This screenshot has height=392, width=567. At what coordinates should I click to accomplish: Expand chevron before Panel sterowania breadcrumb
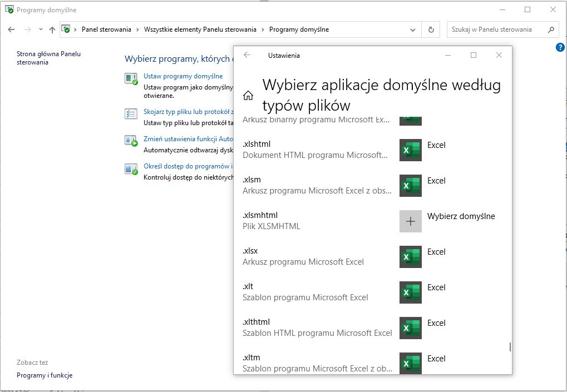point(75,29)
